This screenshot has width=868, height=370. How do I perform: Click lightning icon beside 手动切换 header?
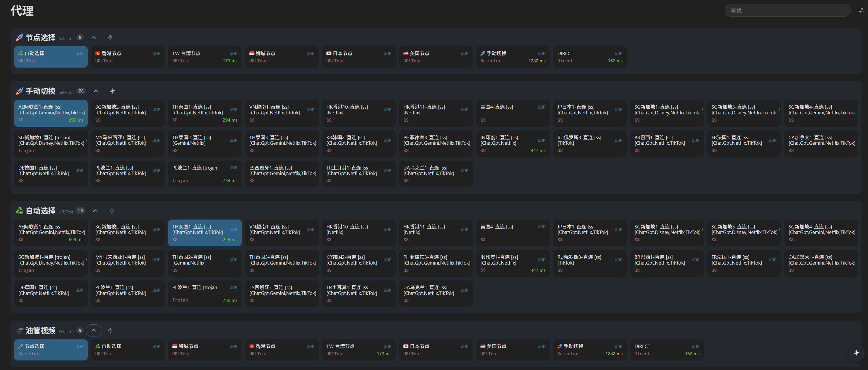coord(113,91)
